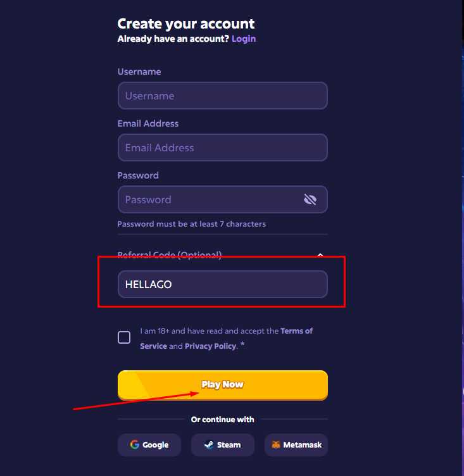Click the password length hint text
The width and height of the screenshot is (464, 476).
coord(191,224)
